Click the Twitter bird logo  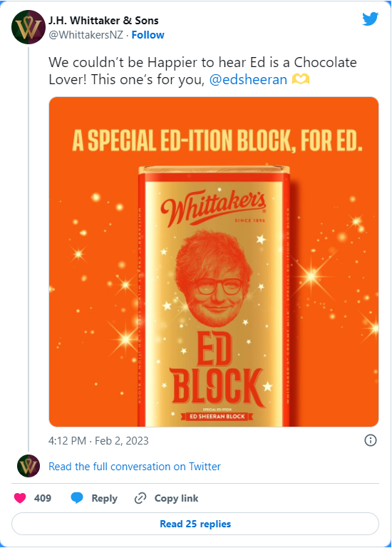(x=370, y=19)
